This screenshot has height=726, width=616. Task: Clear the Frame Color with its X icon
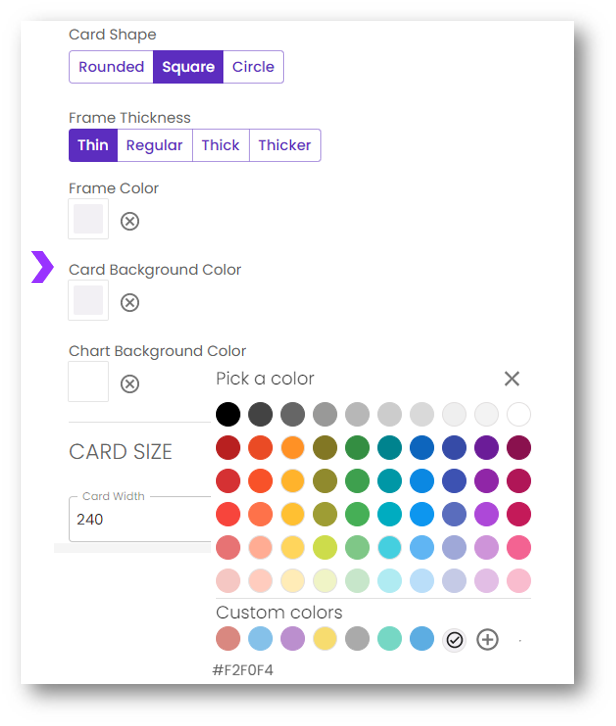coord(130,221)
